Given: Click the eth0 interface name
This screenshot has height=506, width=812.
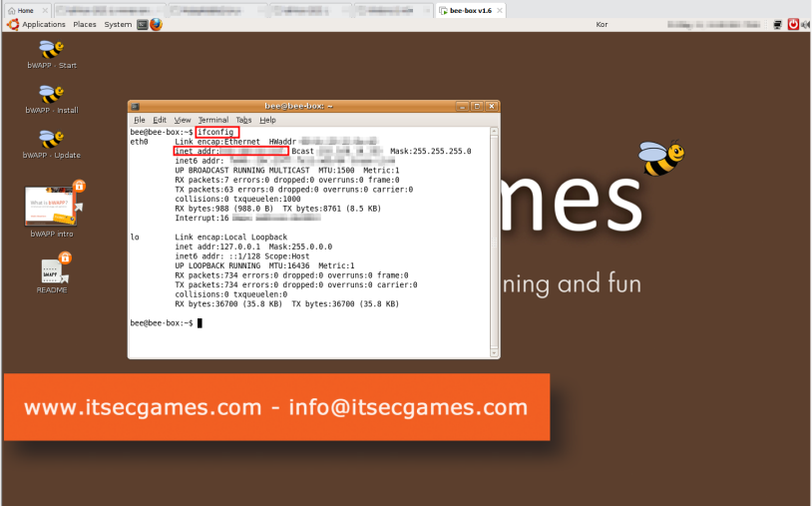Looking at the screenshot, I should coord(139,142).
